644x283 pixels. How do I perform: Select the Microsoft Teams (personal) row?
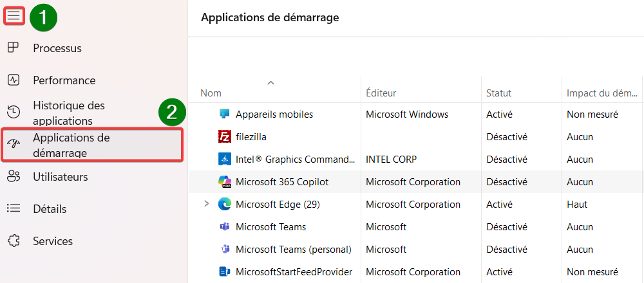(416, 250)
